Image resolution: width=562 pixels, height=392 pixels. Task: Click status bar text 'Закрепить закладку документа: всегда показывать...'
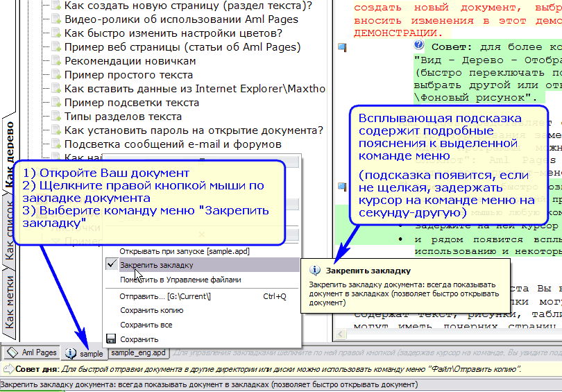click(209, 385)
